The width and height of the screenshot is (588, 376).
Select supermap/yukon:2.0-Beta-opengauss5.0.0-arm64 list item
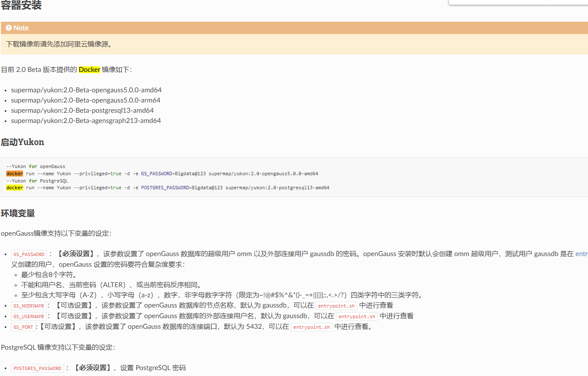coord(86,100)
